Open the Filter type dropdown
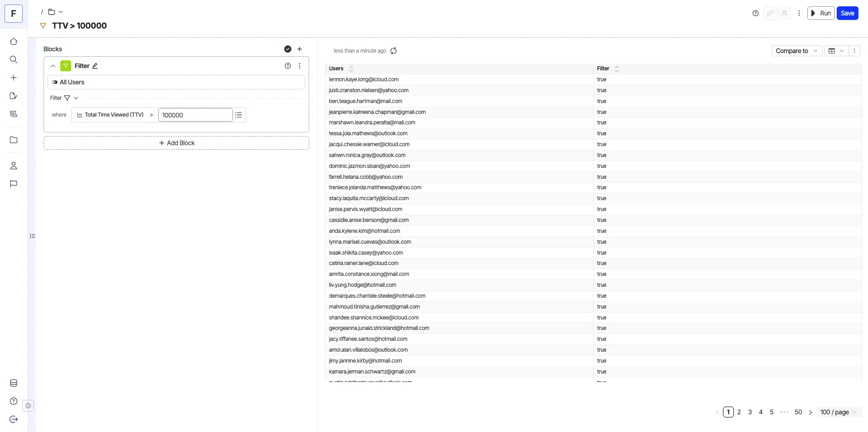Screen dimensions: 868x432 coord(64,98)
